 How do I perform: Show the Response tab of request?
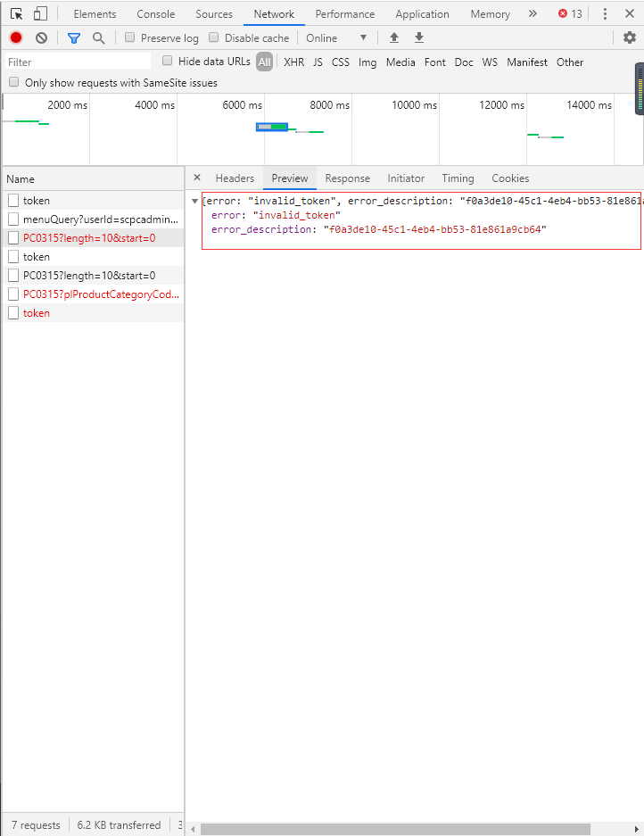(348, 178)
